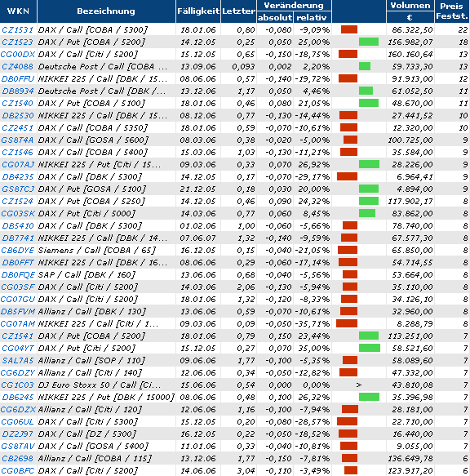Viewport: 470px width, 476px height.
Task: Open WKN link SAL7A5
Action: click(18, 360)
